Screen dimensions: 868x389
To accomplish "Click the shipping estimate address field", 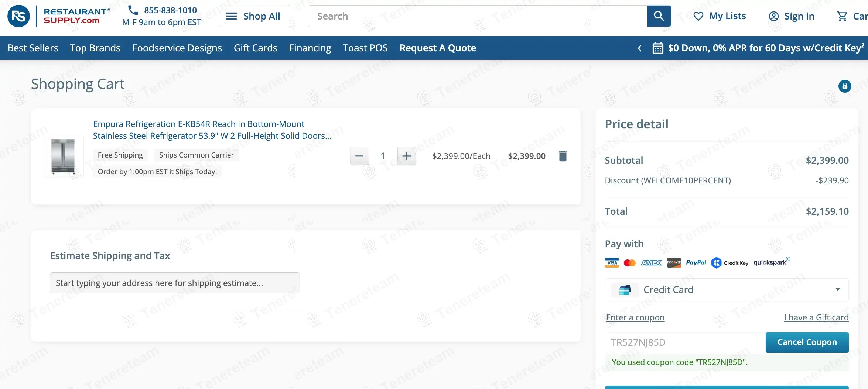I will 175,283.
